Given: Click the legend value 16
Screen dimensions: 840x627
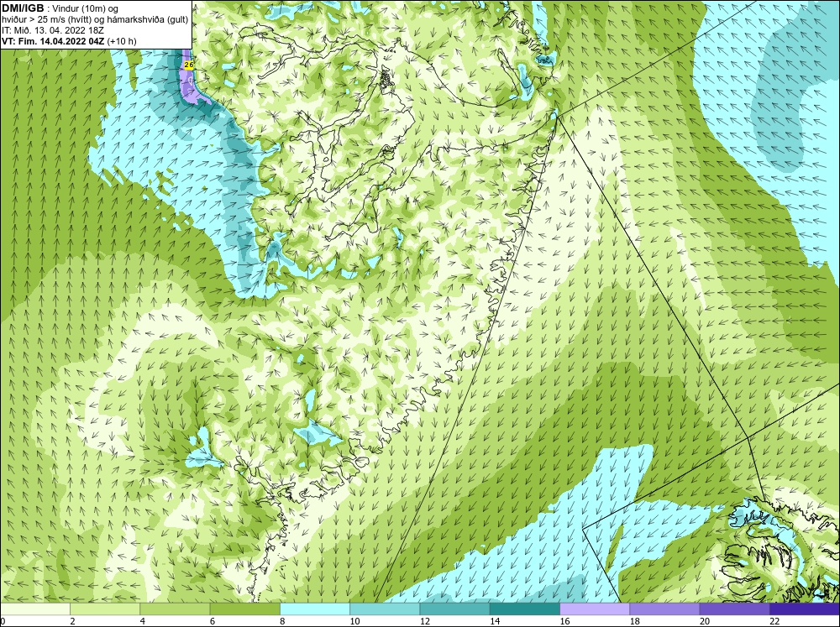Looking at the screenshot, I should [564, 621].
